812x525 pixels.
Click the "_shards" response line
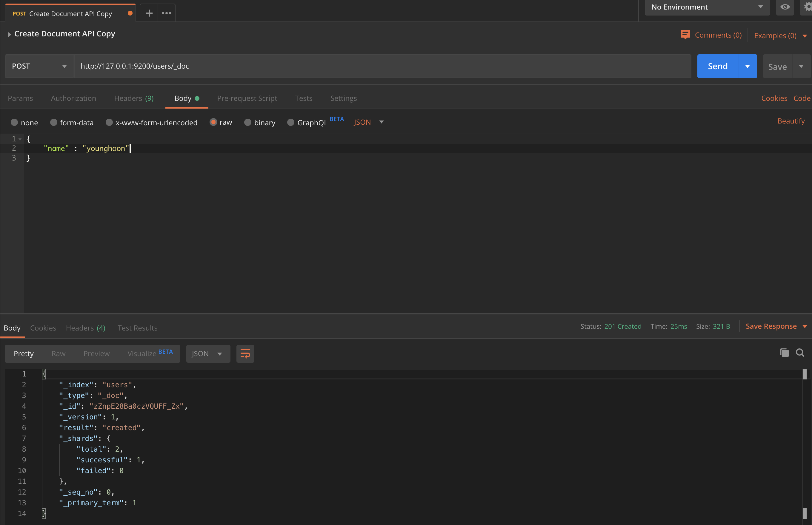(84, 438)
